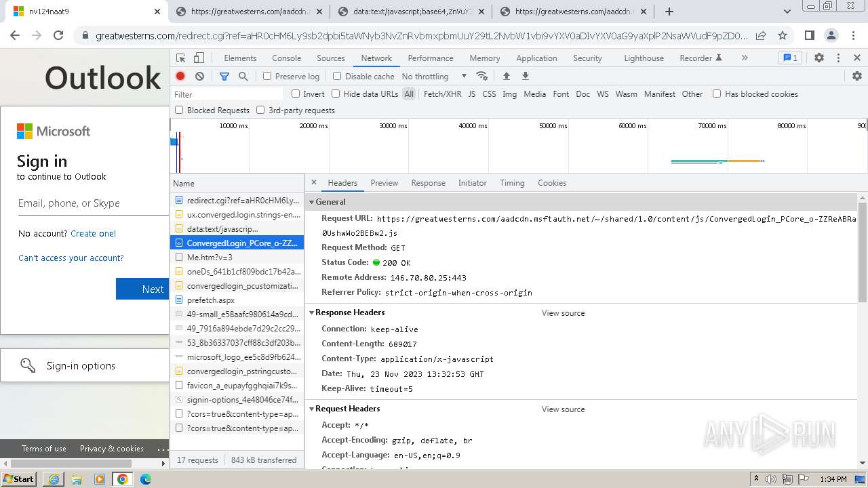The image size is (868, 488).
Task: Open Chrome profile avatar
Action: click(831, 35)
